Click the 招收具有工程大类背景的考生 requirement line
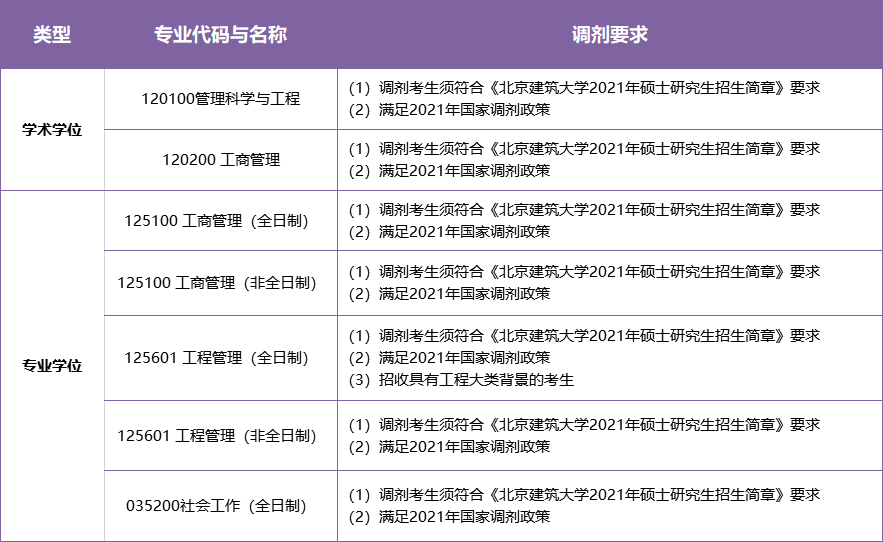883x542 pixels. pyautogui.click(x=461, y=379)
